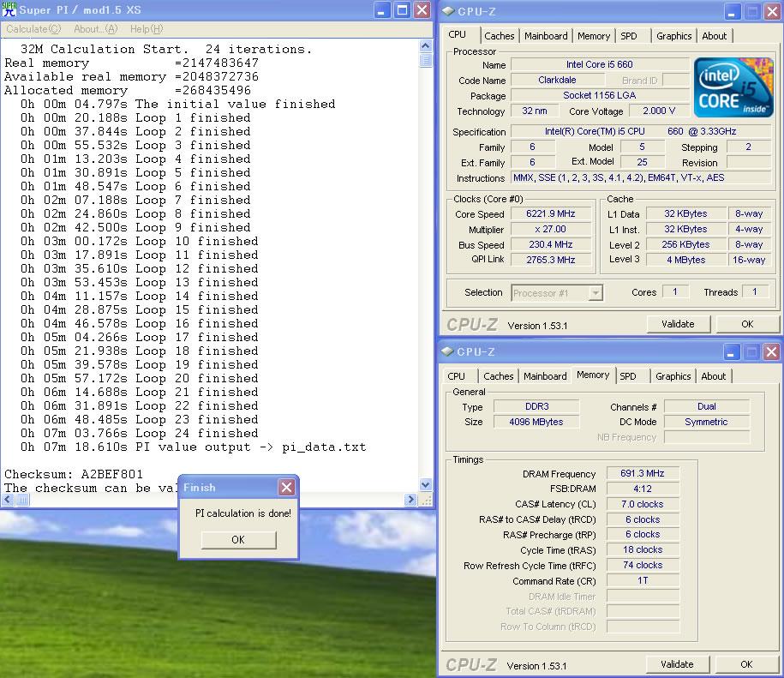Screen dimensions: 784x678
Task: Click the Checksum: A2BEF801 line
Action: (74, 474)
